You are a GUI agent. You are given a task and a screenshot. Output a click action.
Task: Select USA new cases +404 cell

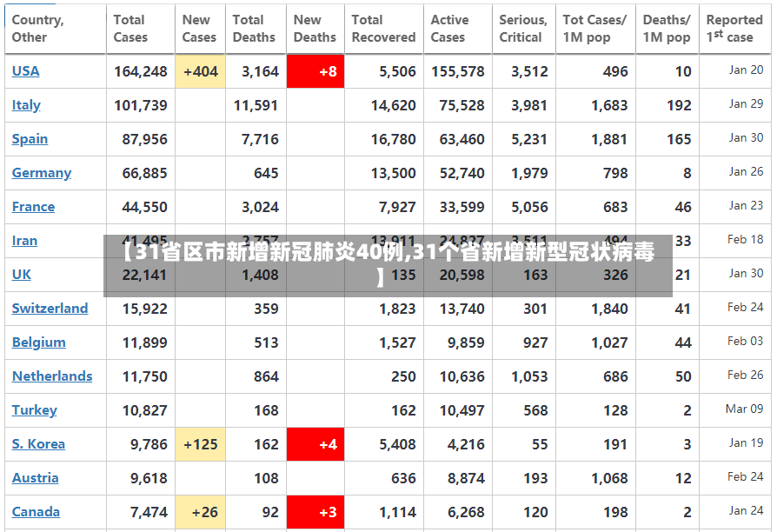tap(200, 71)
